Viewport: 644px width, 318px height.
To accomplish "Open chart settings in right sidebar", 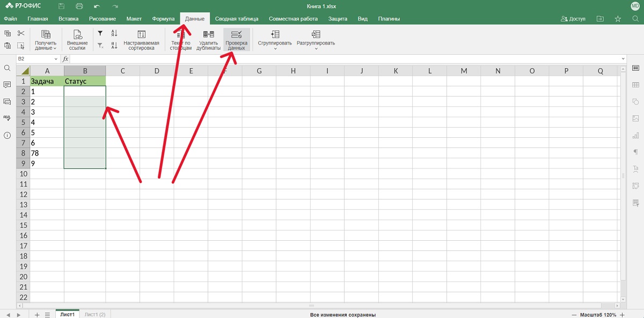I will point(636,135).
